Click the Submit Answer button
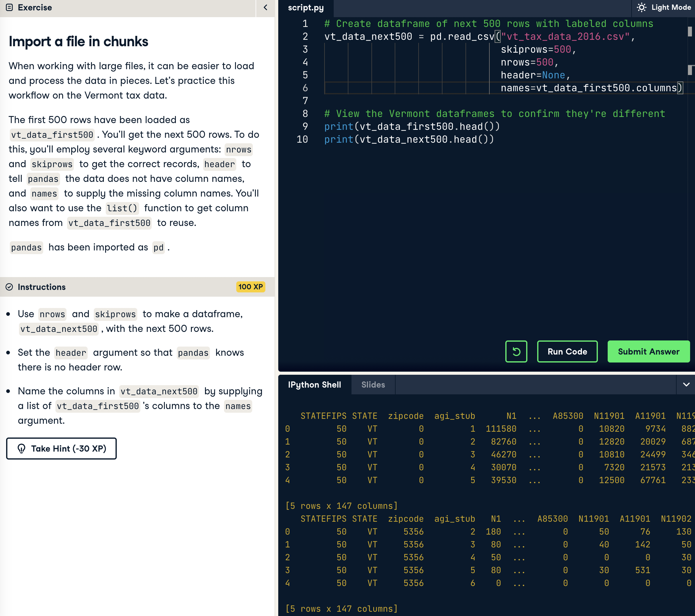695x616 pixels. [648, 351]
